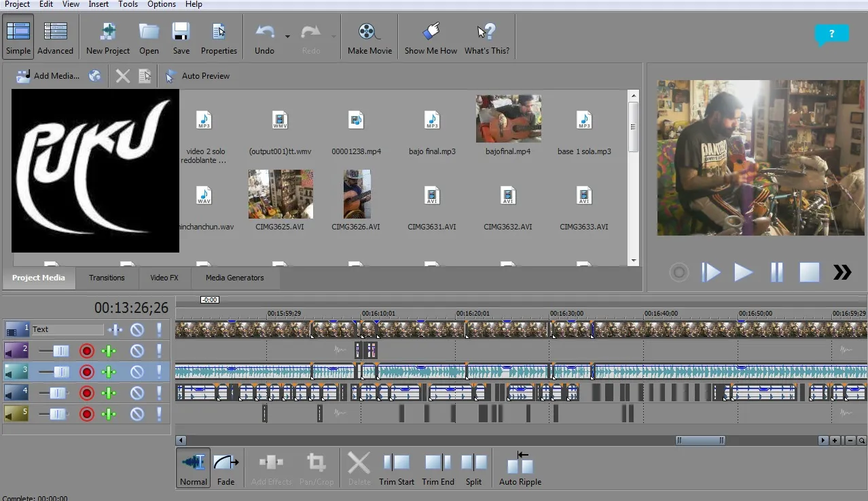Undo the last action
868x501 pixels.
point(265,38)
